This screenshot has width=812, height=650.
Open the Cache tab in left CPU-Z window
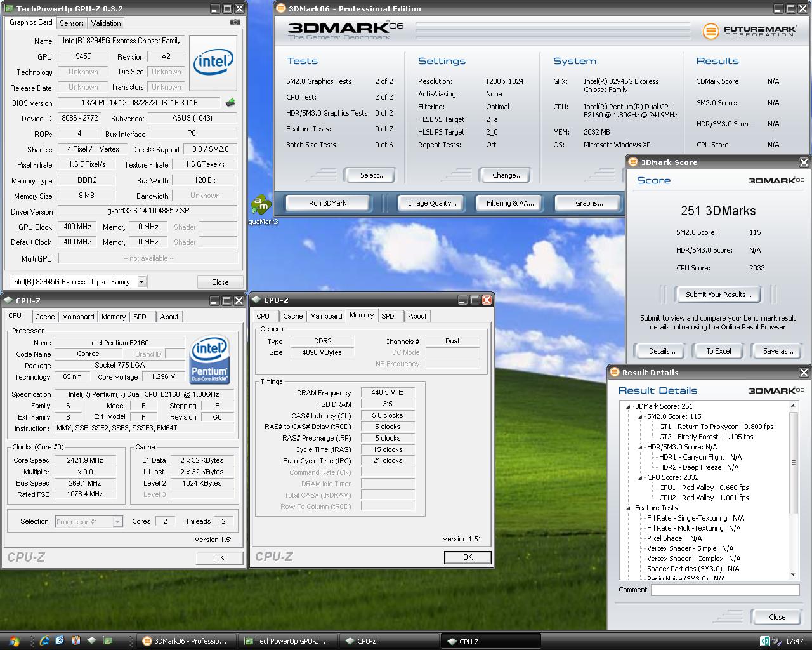[x=45, y=317]
